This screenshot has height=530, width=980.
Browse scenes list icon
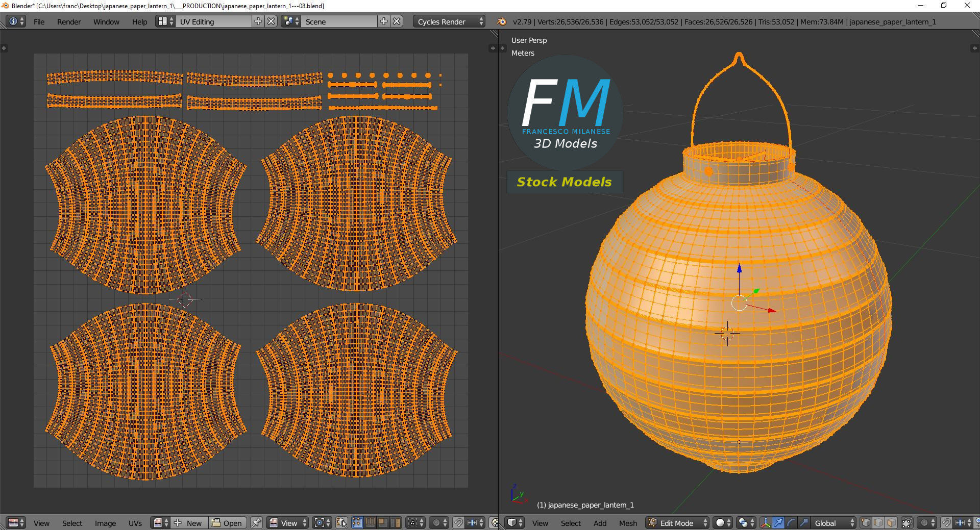coord(291,21)
